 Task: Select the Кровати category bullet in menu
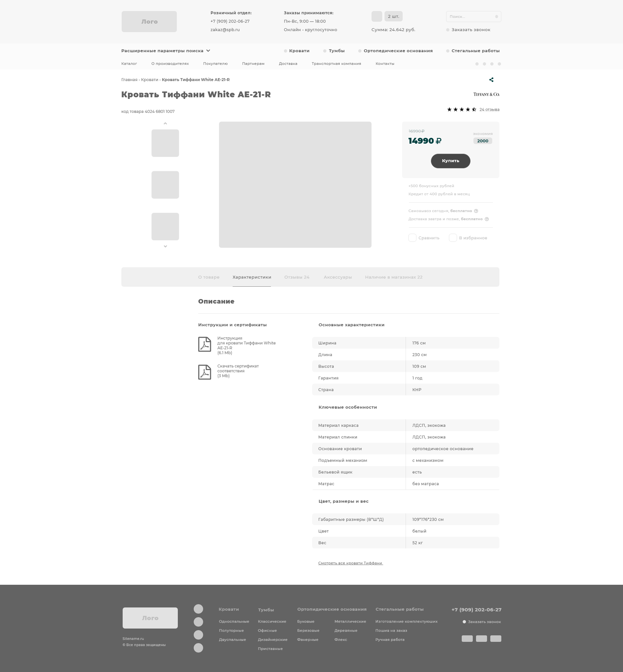(286, 51)
